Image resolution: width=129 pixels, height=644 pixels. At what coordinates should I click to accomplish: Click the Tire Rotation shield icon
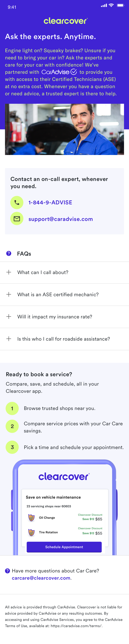31,532
